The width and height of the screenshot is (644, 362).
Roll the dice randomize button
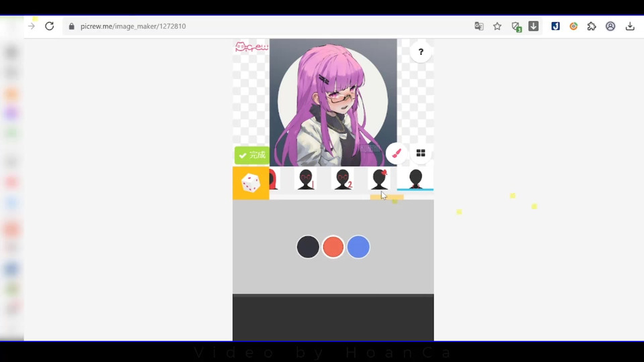point(251,182)
